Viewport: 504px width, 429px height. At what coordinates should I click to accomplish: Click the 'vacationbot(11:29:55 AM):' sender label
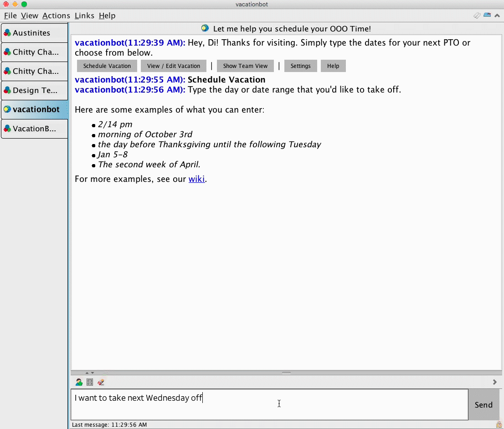pos(130,80)
